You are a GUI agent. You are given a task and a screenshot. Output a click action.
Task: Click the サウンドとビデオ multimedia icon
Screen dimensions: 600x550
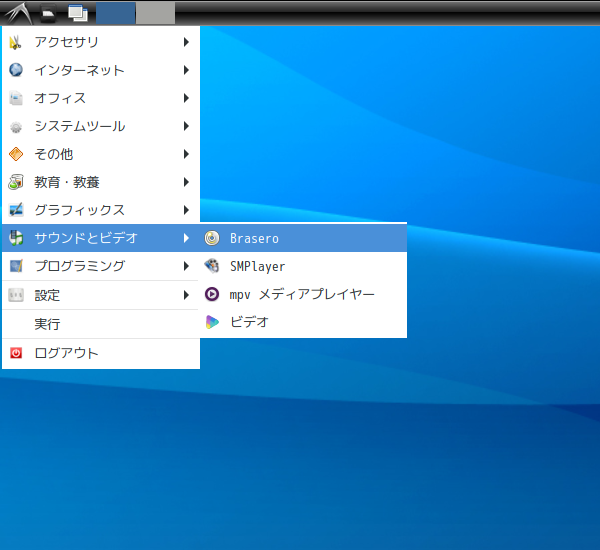(x=16, y=238)
